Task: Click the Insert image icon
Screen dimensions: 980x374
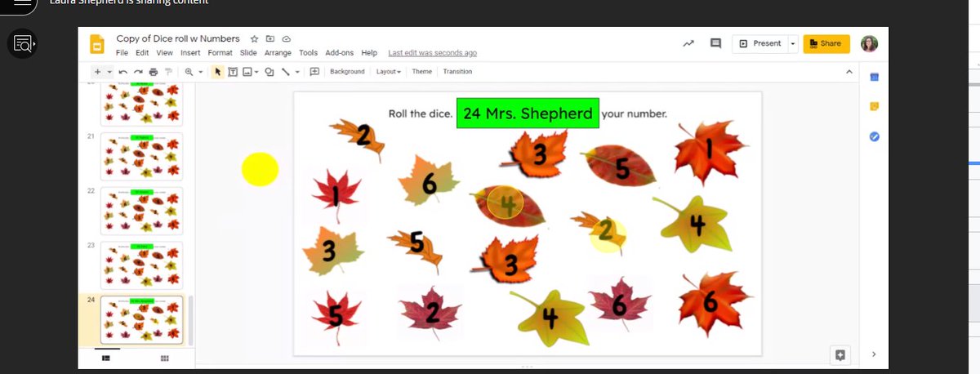Action: pos(247,72)
